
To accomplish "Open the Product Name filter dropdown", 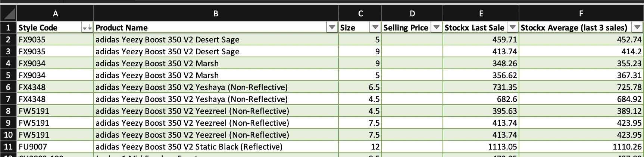I will 332,28.
